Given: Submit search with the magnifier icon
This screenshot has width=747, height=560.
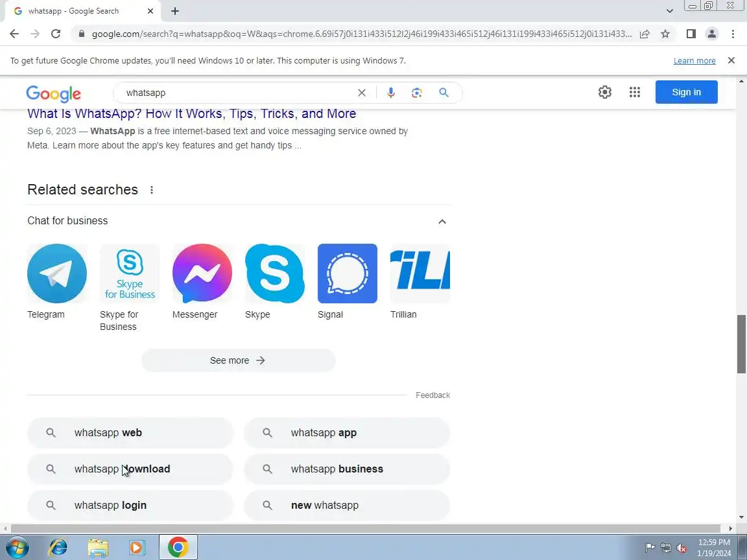Looking at the screenshot, I should pos(444,93).
